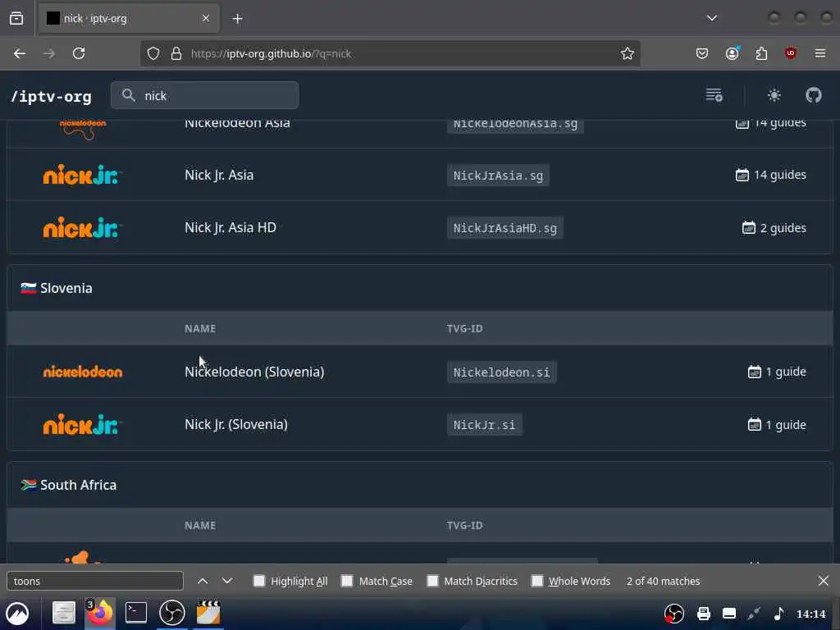Open the GitHub repository icon
This screenshot has width=840, height=630.
(813, 95)
